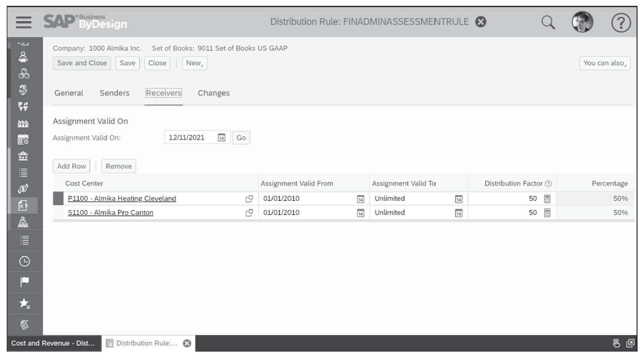This screenshot has height=359, width=644.
Task: Open the calendar picker for Assignment Valid On
Action: tap(221, 137)
